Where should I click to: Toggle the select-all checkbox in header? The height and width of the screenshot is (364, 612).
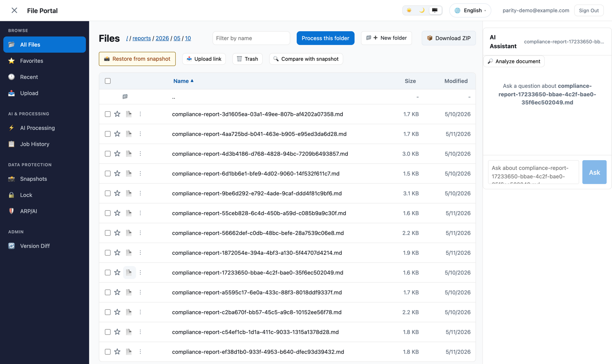tap(108, 81)
